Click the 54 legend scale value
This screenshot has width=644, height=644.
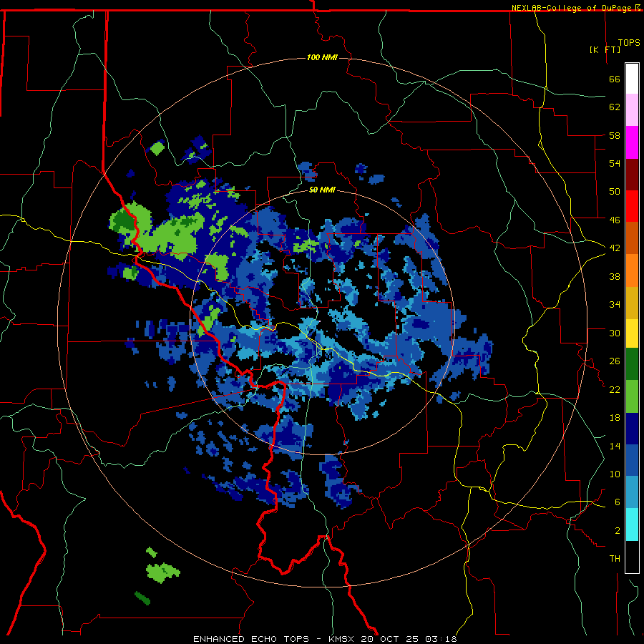615,163
